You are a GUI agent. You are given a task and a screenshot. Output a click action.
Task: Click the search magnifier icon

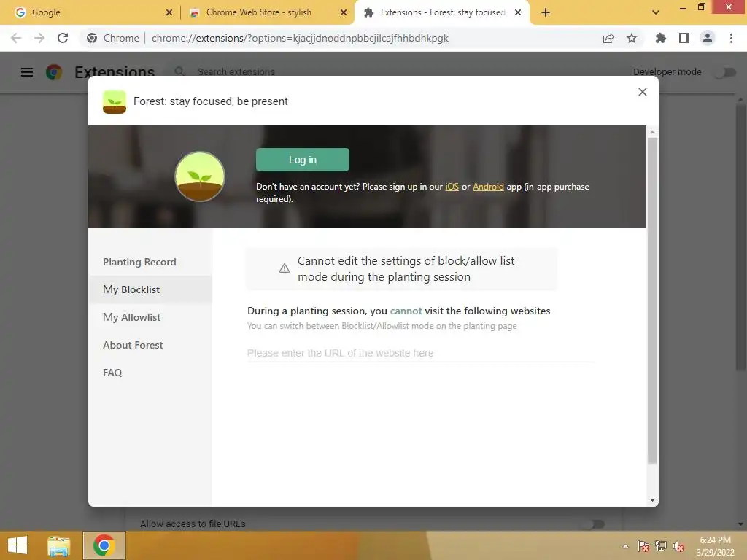(x=179, y=71)
